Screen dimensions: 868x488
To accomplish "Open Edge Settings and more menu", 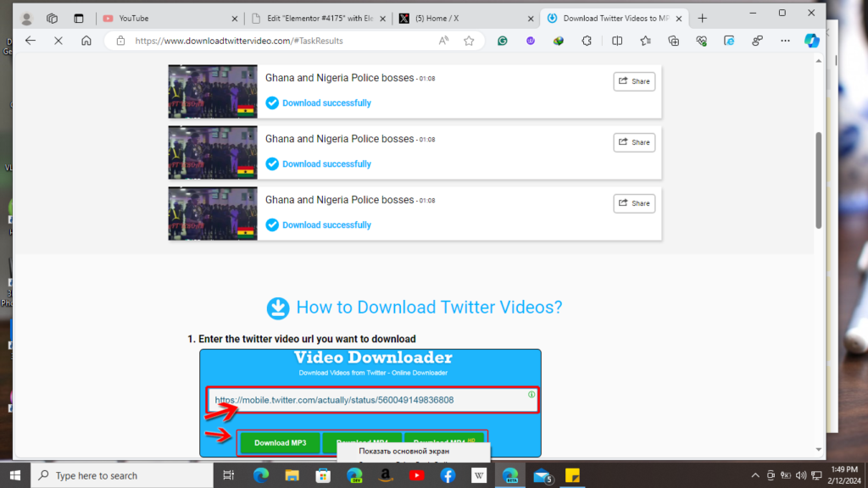I will point(785,41).
